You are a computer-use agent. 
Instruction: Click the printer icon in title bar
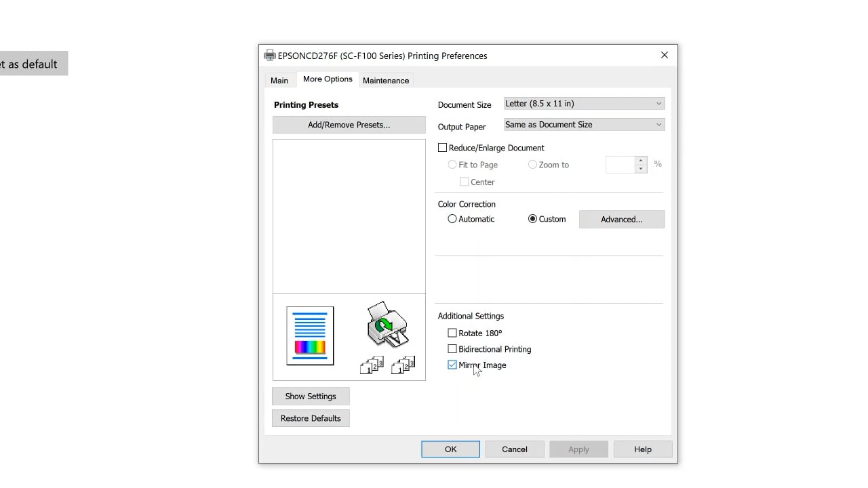[270, 56]
